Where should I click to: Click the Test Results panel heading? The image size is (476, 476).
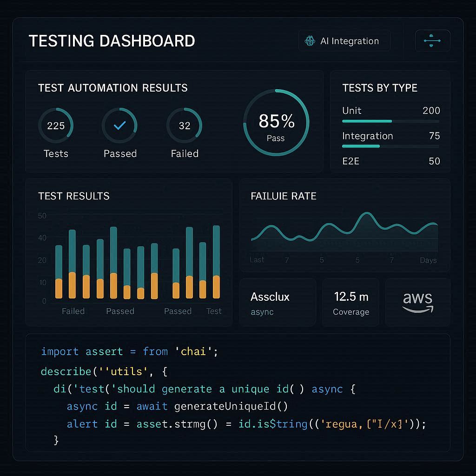(74, 196)
